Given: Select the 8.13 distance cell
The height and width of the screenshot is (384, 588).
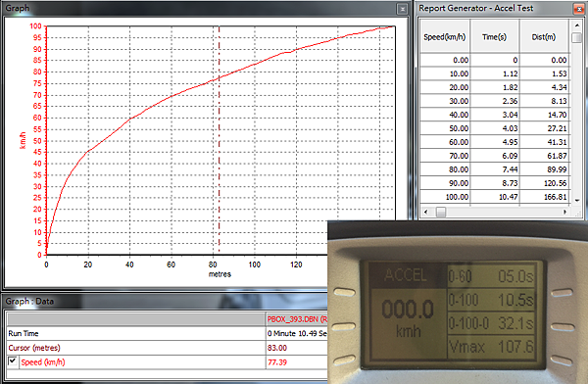Looking at the screenshot, I should (544, 101).
